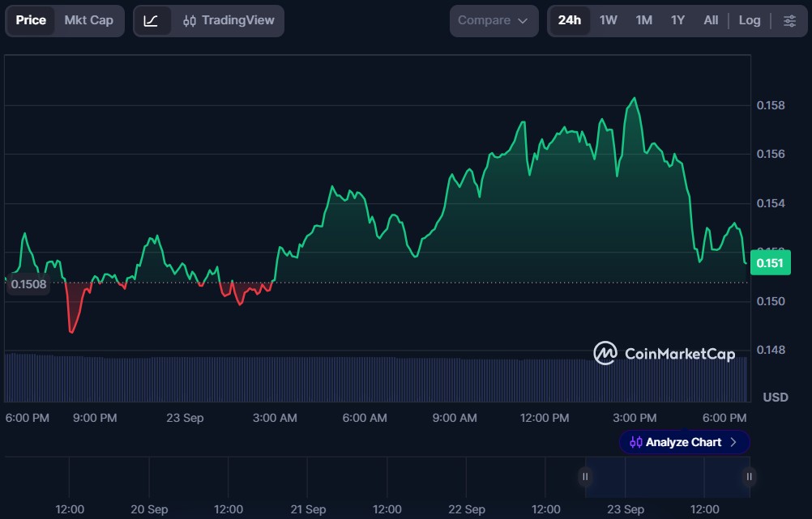Click the 23 Sep marker in navigator
Viewport: 812px width, 519px height.
point(626,509)
